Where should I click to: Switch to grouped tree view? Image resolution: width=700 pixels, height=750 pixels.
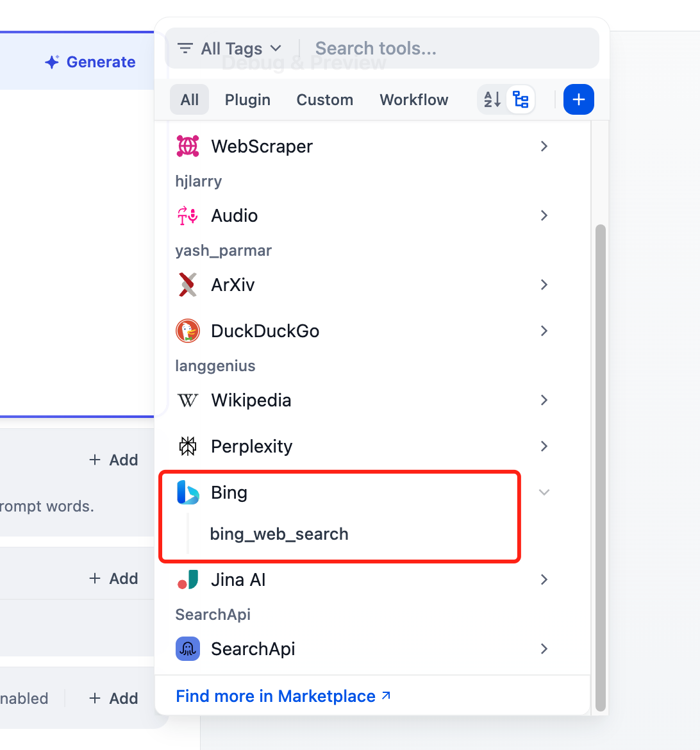521,100
